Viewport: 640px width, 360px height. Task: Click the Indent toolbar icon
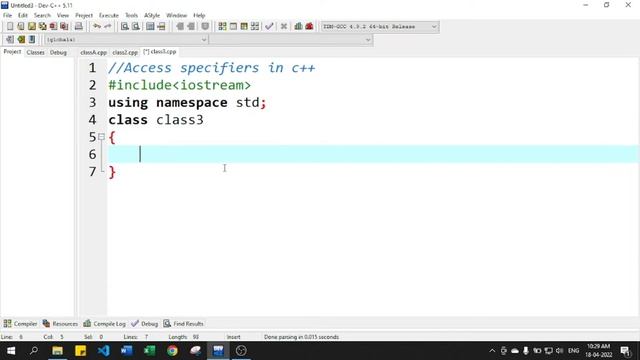tap(180, 27)
